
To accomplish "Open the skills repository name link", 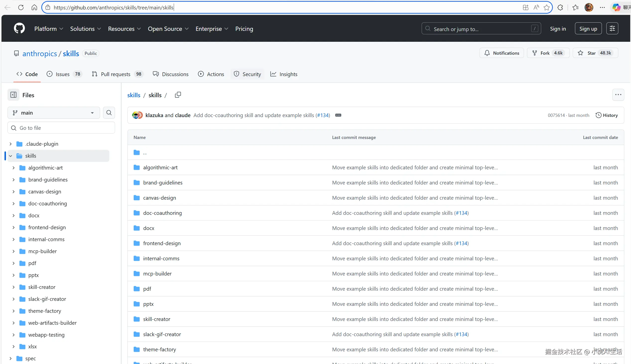I will coord(71,53).
